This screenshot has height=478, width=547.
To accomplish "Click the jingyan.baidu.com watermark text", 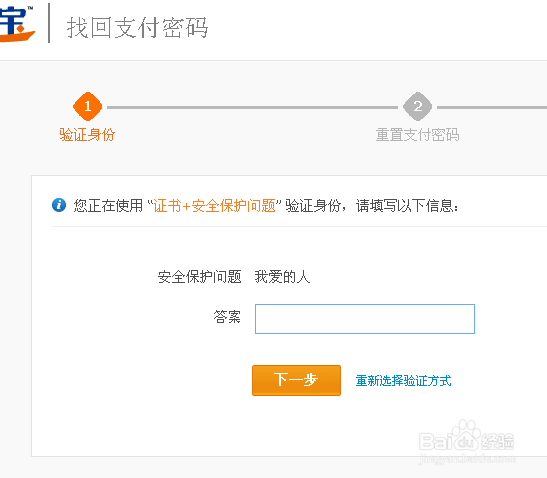I will (466, 458).
